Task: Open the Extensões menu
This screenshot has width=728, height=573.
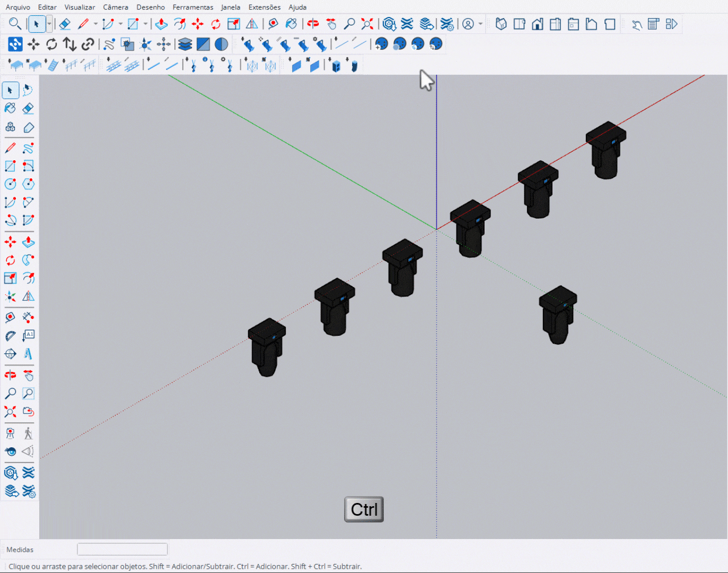Action: click(264, 7)
